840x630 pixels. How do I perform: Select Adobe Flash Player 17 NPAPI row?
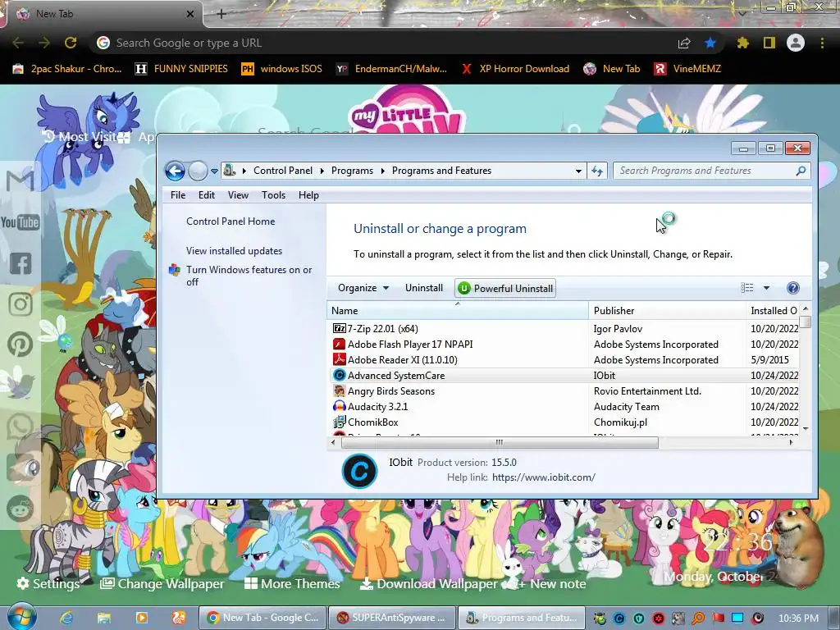[565, 345]
